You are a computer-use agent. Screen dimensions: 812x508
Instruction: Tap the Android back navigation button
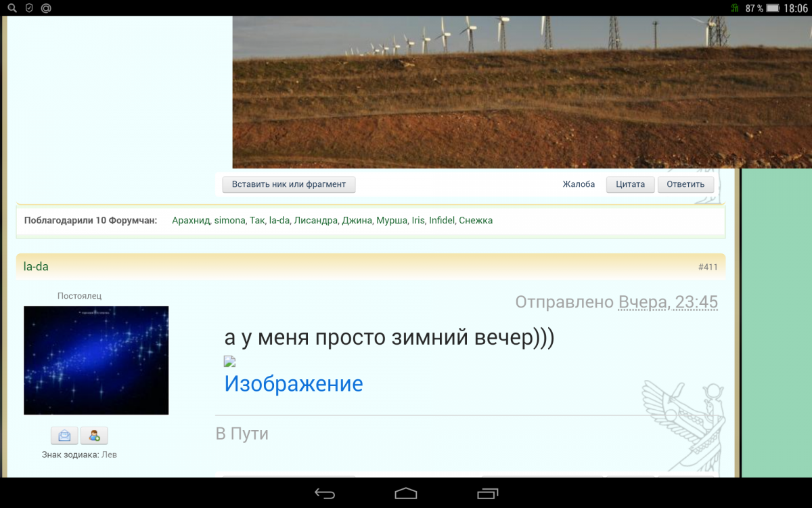(325, 493)
